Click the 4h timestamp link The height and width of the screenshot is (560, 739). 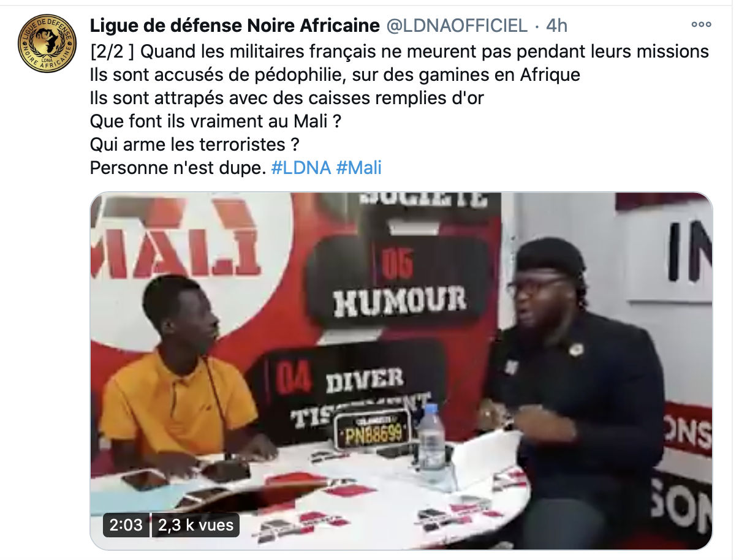coord(556,25)
